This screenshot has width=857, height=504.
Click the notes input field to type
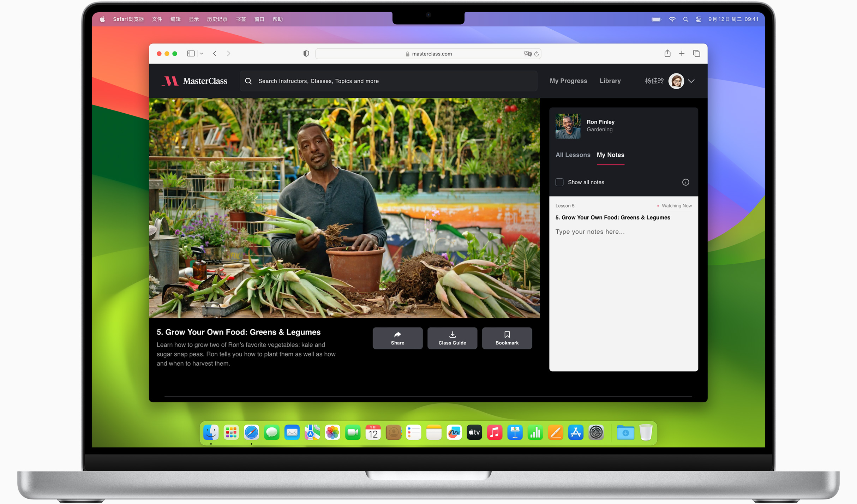[x=623, y=232]
